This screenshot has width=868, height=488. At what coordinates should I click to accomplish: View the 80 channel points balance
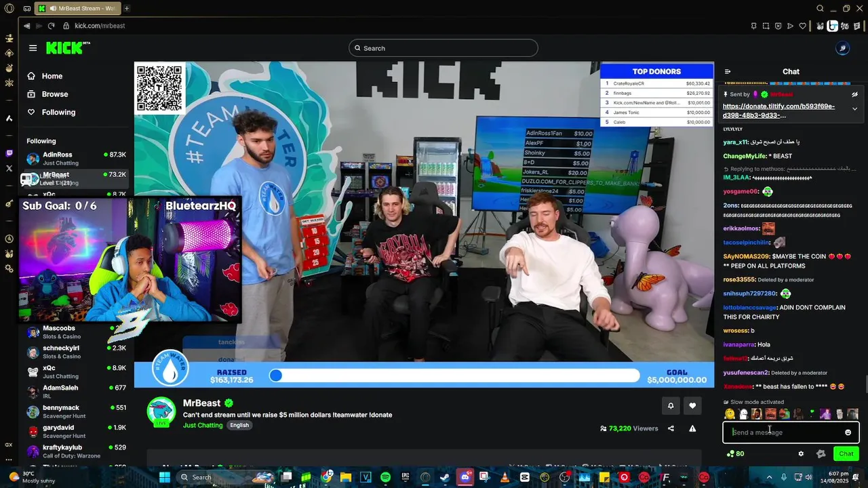click(x=735, y=454)
